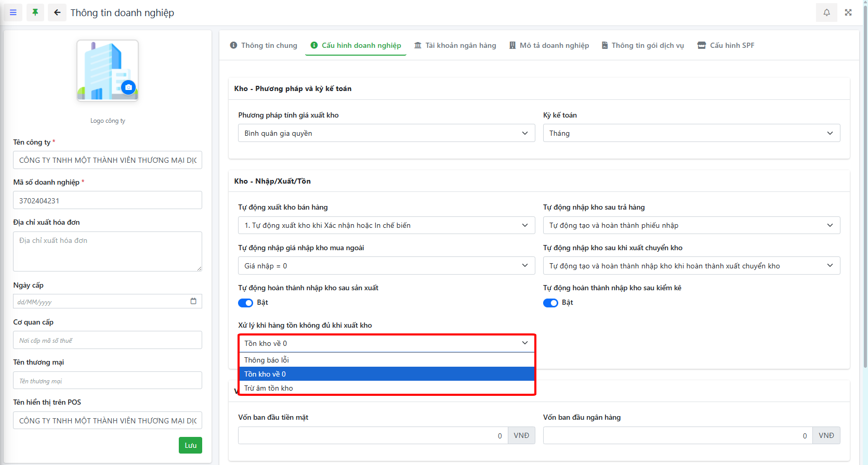Click the back arrow icon
The width and height of the screenshot is (868, 465).
[57, 12]
